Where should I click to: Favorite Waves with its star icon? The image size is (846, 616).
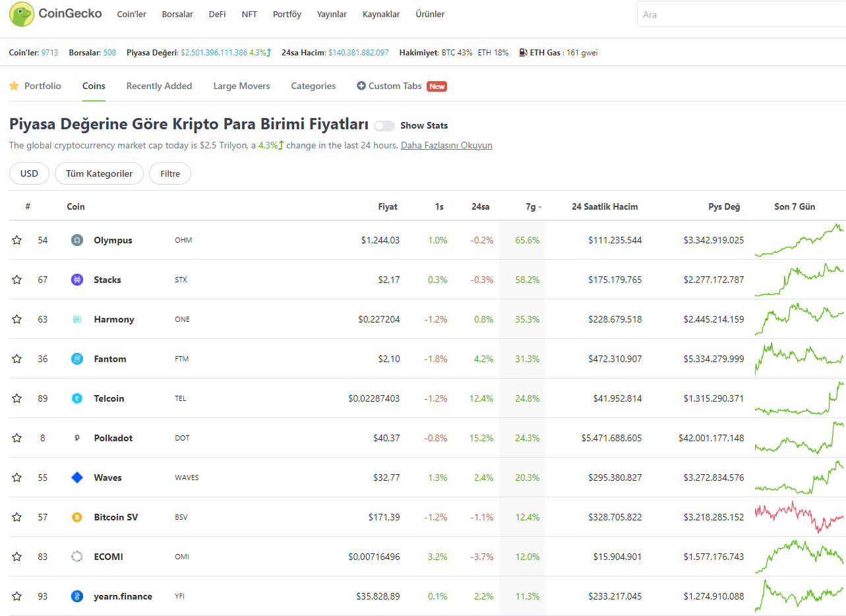(x=16, y=477)
